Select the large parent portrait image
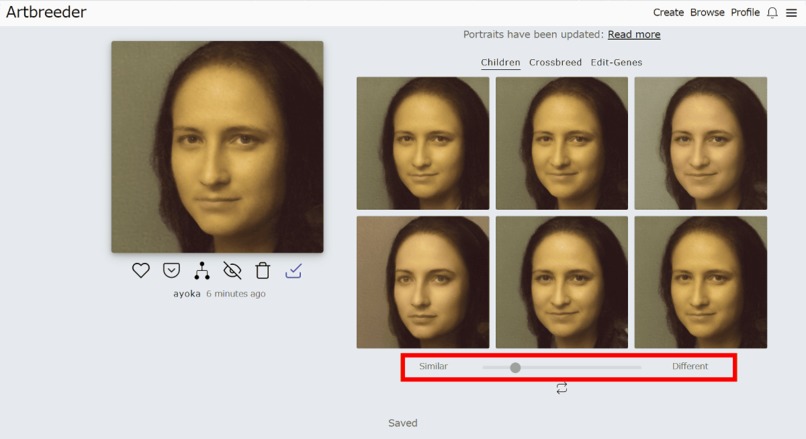Image resolution: width=806 pixels, height=439 pixels. pyautogui.click(x=217, y=147)
